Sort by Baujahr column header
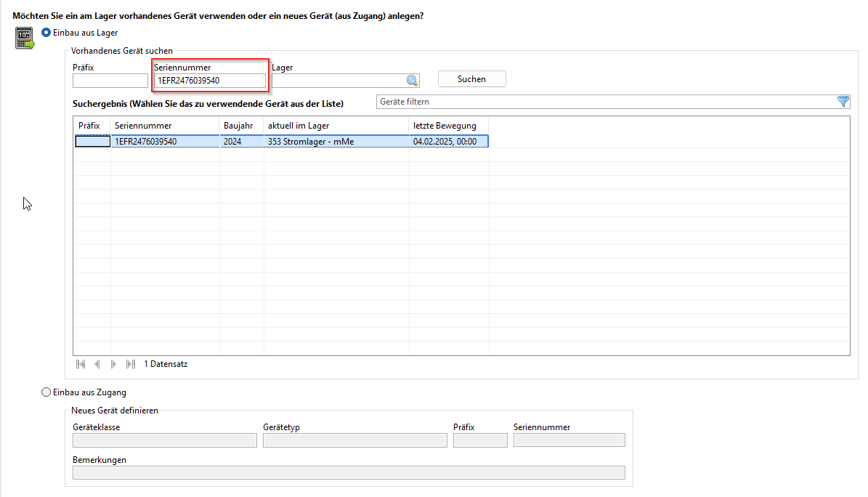 pyautogui.click(x=241, y=126)
